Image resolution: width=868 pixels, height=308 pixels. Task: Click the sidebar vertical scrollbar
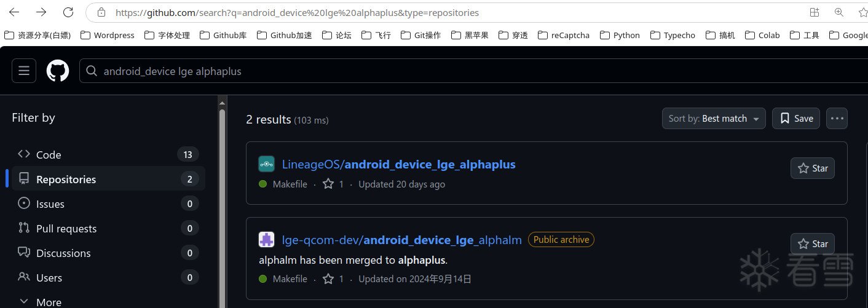click(x=223, y=203)
